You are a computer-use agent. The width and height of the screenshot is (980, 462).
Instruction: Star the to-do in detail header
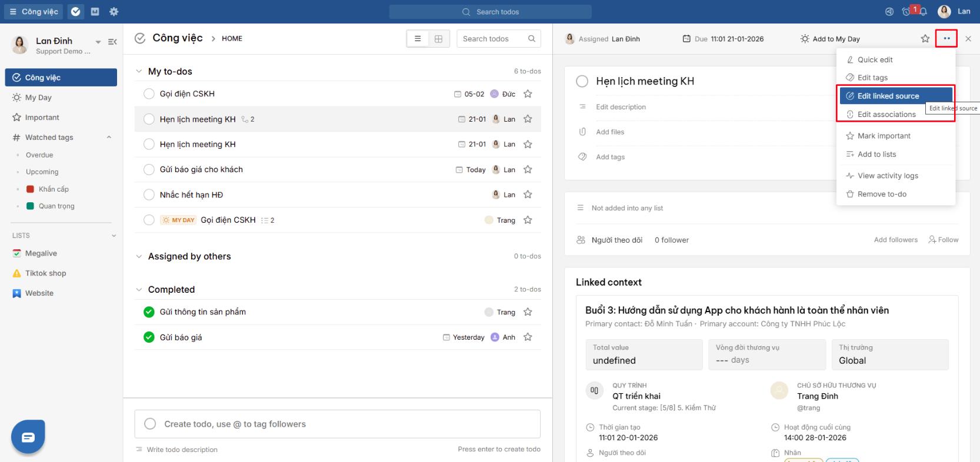click(925, 39)
